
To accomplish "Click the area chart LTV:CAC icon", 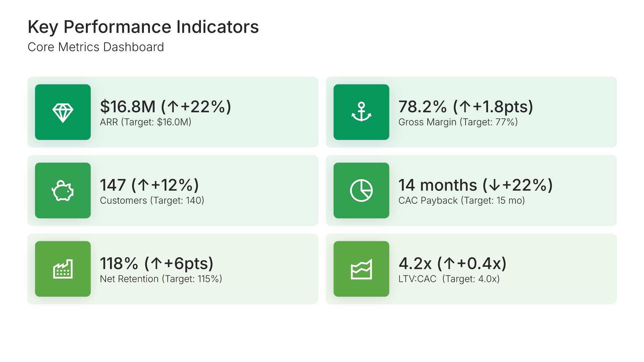I will [x=361, y=269].
